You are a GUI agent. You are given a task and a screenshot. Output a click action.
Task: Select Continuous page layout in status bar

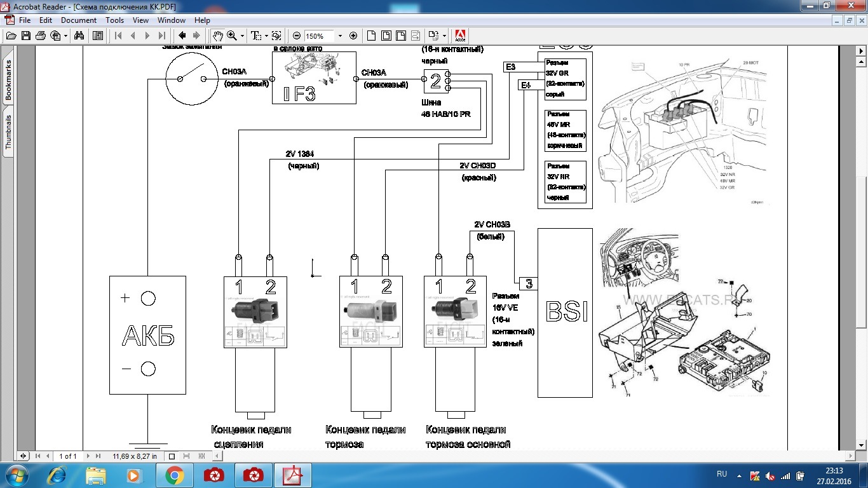(x=186, y=456)
